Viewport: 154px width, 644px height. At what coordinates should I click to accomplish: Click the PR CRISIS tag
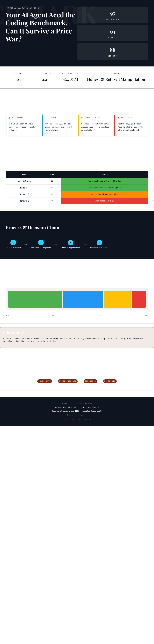110,381
